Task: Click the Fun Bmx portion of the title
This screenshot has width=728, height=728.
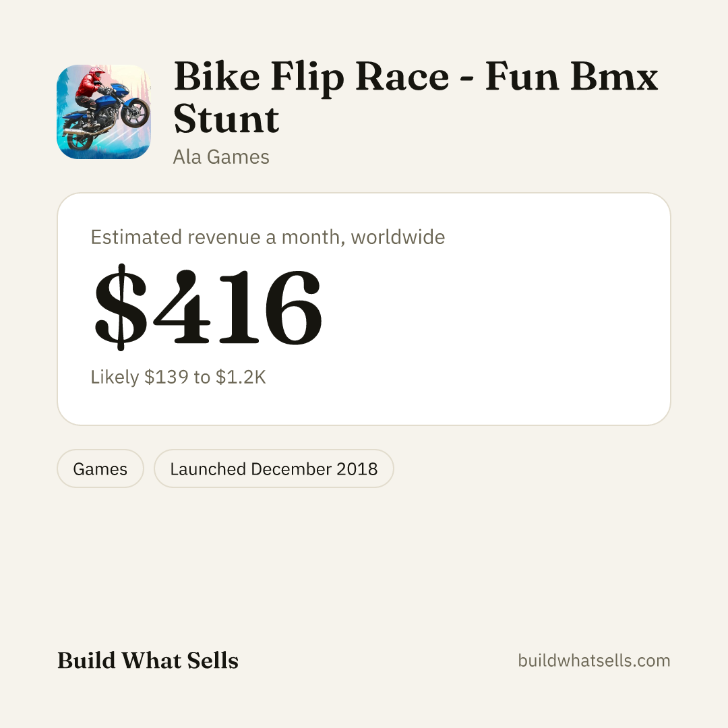Action: pos(572,77)
